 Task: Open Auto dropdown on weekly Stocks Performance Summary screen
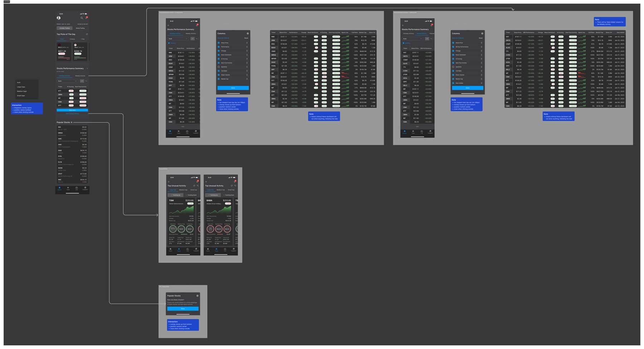coord(413,39)
